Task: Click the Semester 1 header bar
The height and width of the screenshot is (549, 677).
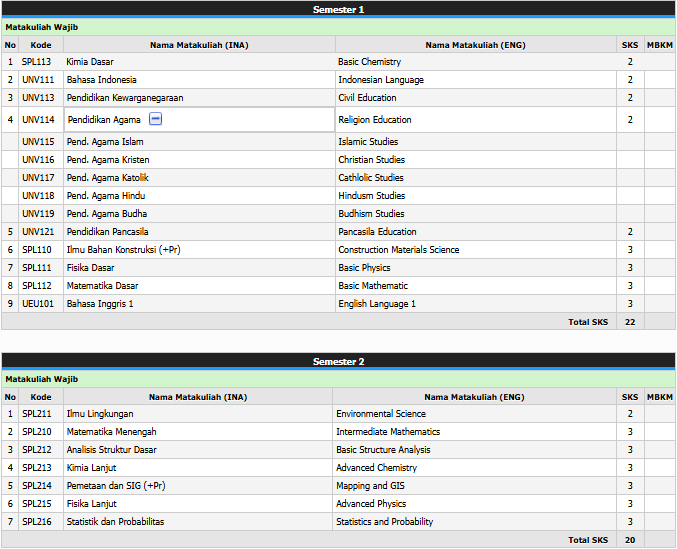Action: tap(338, 9)
